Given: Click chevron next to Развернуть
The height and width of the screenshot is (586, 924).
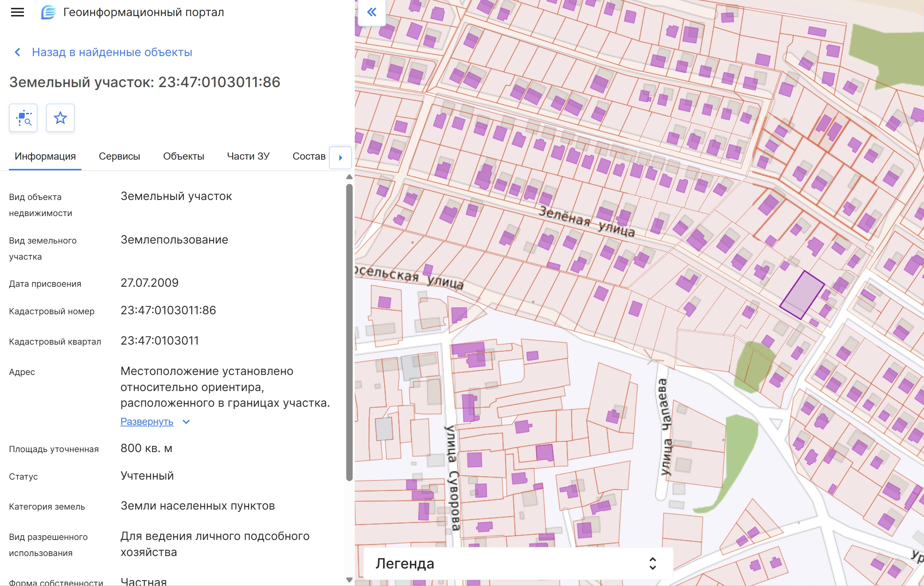Looking at the screenshot, I should 186,422.
